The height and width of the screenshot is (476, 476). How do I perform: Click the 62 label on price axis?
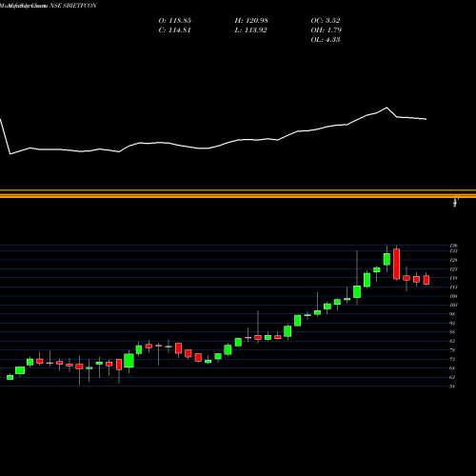(x=452, y=377)
